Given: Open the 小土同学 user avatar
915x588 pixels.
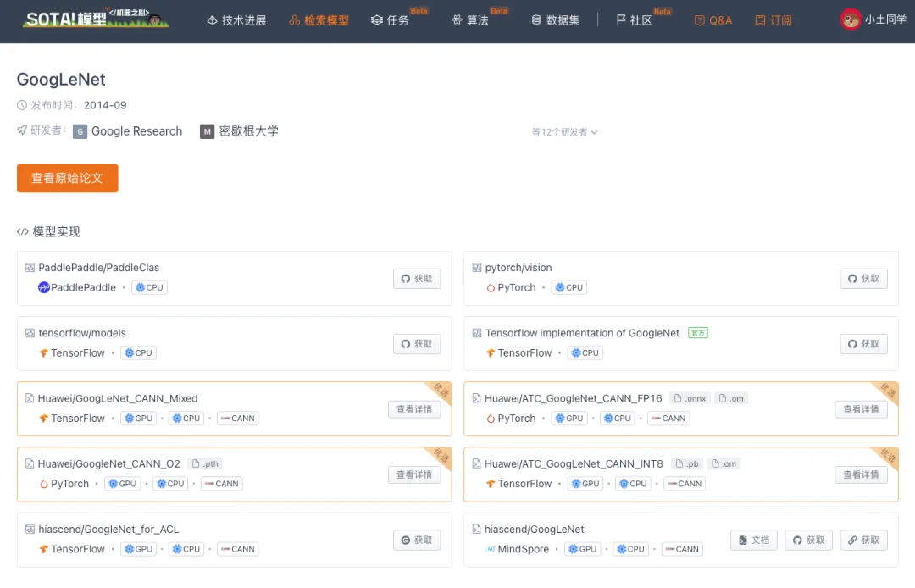Looking at the screenshot, I should click(851, 19).
